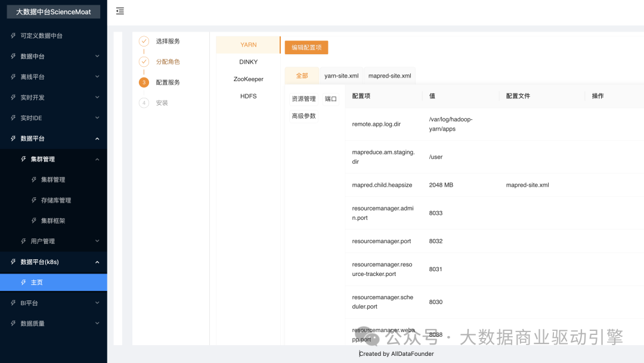Click the BI平台 lightning icon
This screenshot has width=644, height=363.
14,303
